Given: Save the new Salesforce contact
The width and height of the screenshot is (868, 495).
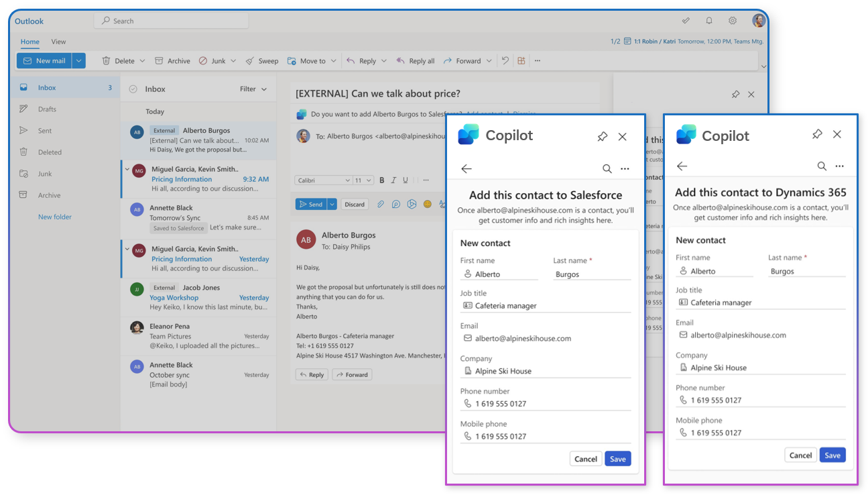Looking at the screenshot, I should (617, 458).
